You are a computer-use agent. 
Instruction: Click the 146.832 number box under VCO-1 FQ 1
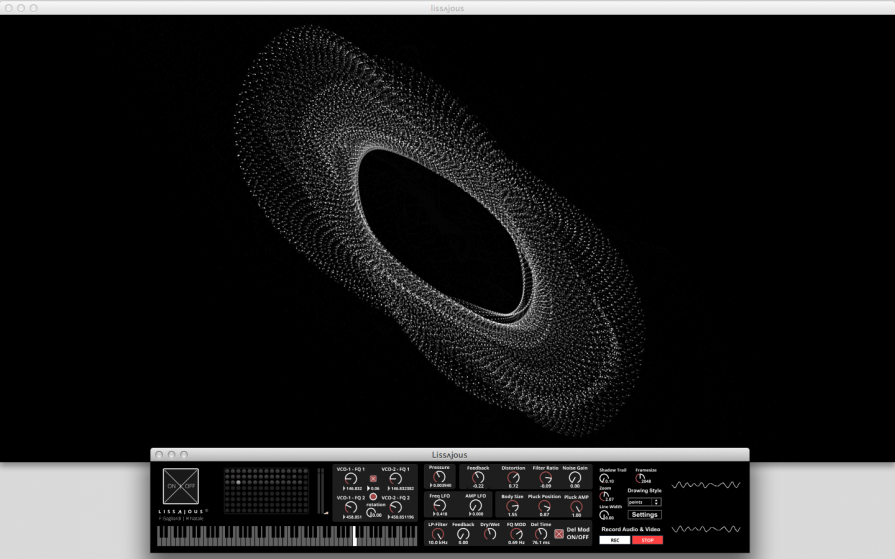point(353,489)
